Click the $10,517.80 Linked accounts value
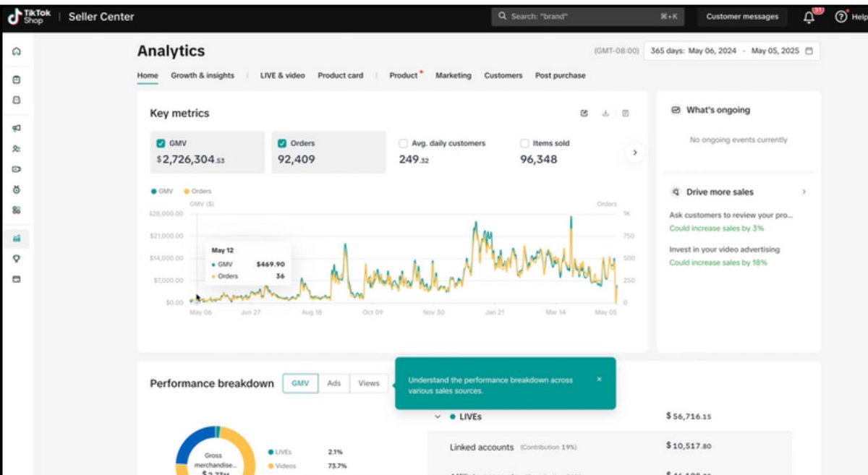Image resolution: width=868 pixels, height=475 pixels. coord(689,446)
